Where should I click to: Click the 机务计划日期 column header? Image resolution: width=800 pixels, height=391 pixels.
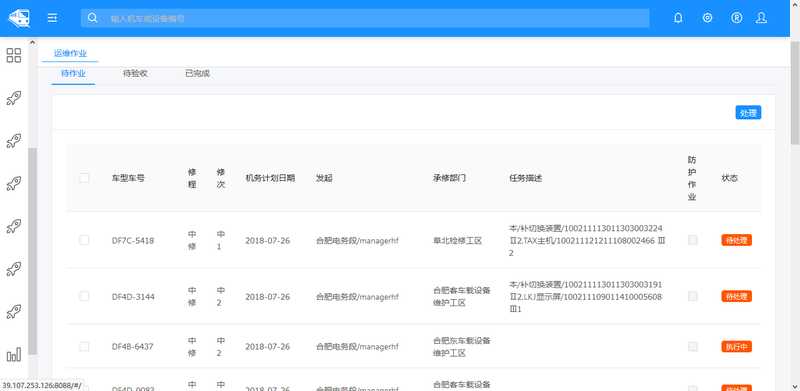point(270,178)
